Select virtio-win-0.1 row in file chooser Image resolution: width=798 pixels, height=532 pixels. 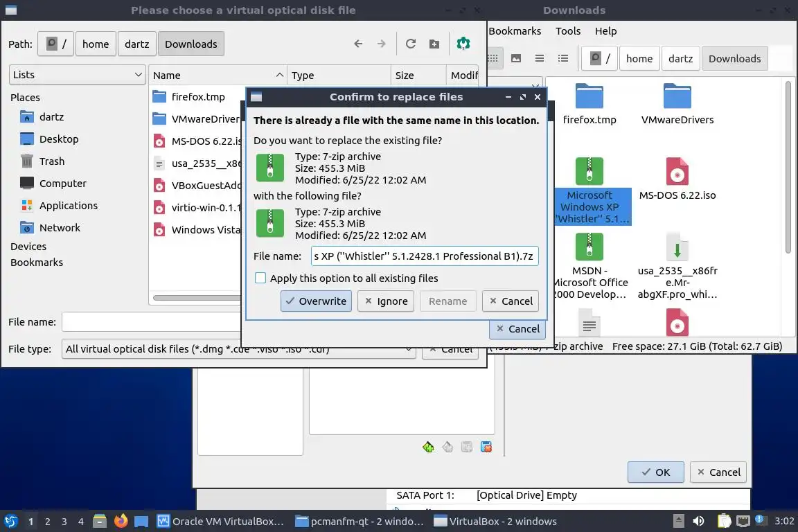click(195, 208)
